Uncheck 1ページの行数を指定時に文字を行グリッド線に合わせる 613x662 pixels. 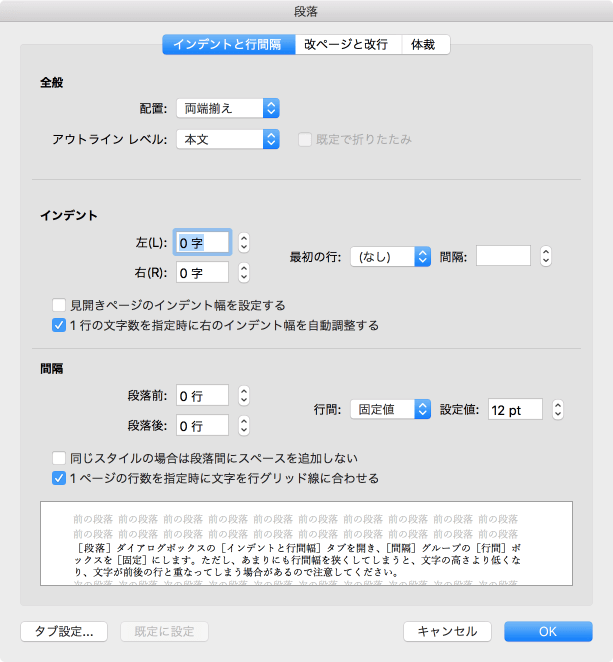tap(59, 478)
